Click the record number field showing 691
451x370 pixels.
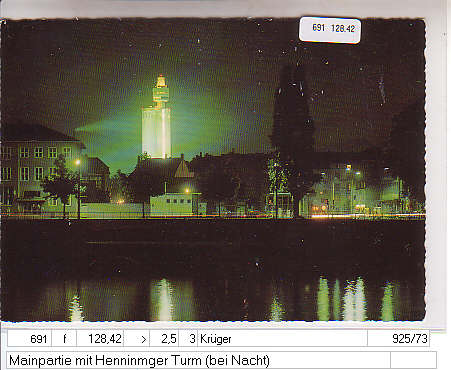tap(29, 339)
